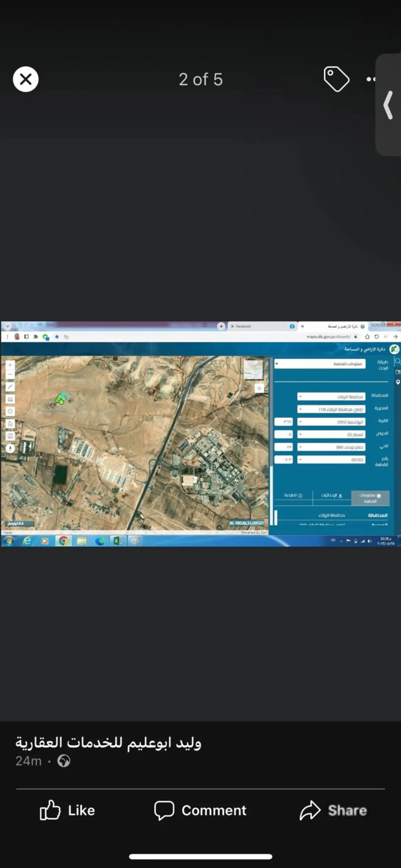Click the map home extent icon

pos(10,424)
